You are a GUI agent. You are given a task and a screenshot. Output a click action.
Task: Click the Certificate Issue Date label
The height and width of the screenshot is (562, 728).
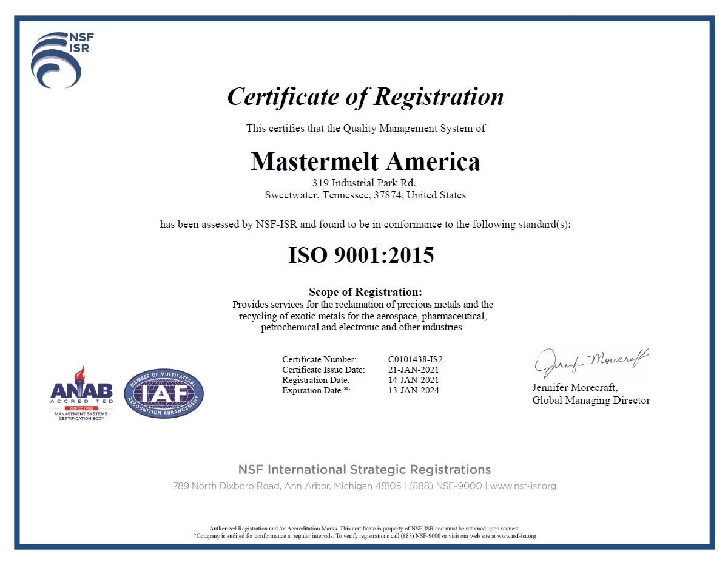(x=323, y=370)
